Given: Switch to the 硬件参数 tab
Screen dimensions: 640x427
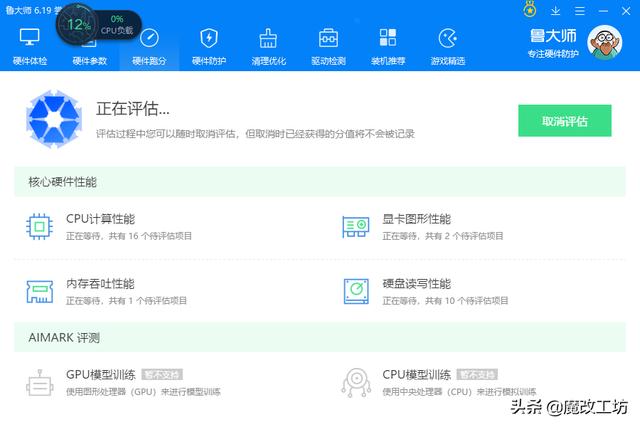Looking at the screenshot, I should pyautogui.click(x=90, y=46).
